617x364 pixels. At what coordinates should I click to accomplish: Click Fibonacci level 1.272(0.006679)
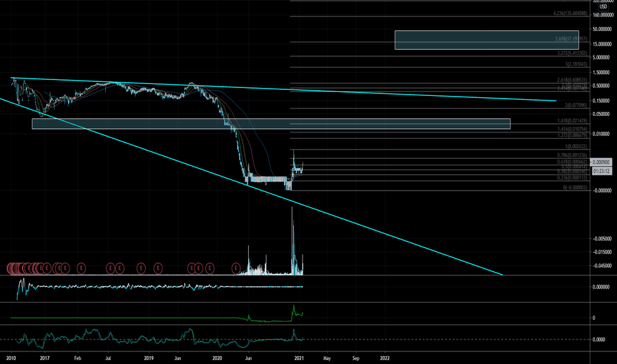pos(572,136)
